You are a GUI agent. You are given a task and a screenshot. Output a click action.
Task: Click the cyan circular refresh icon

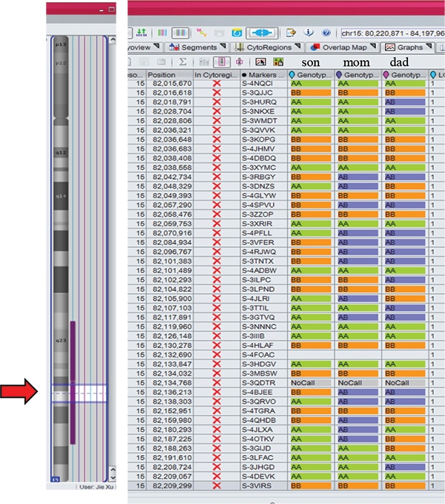pos(237,33)
